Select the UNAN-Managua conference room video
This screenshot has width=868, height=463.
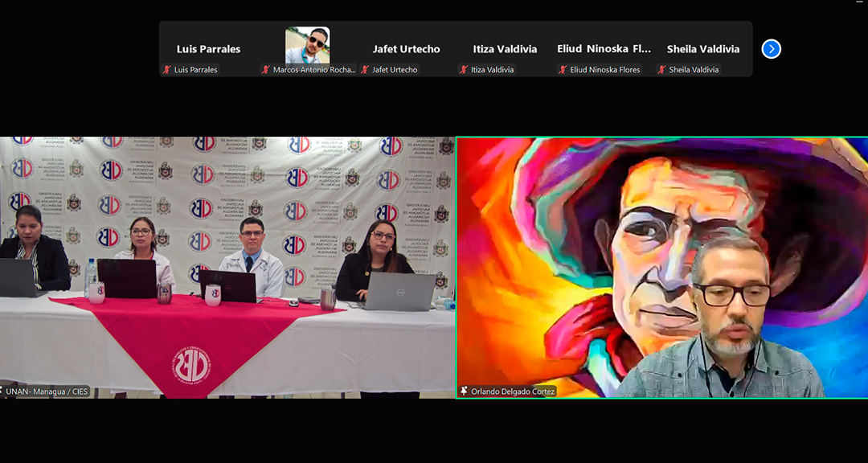coord(227,268)
